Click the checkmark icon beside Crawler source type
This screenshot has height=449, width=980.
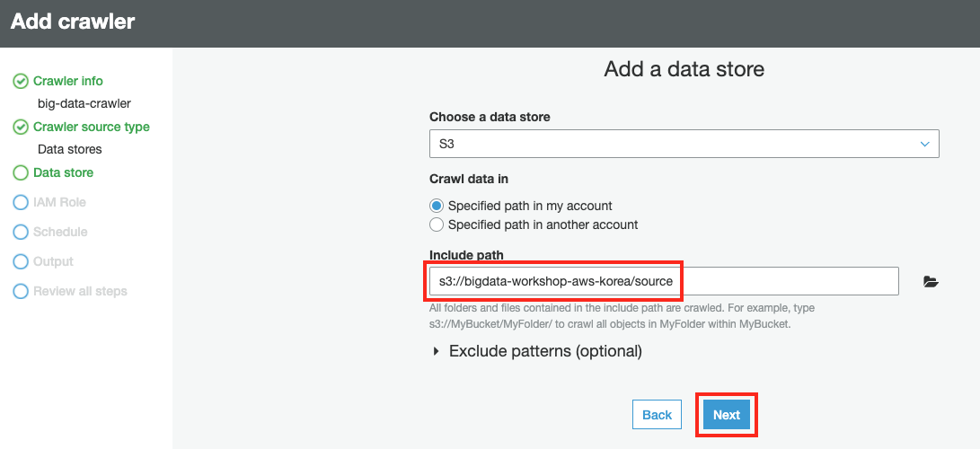(20, 128)
